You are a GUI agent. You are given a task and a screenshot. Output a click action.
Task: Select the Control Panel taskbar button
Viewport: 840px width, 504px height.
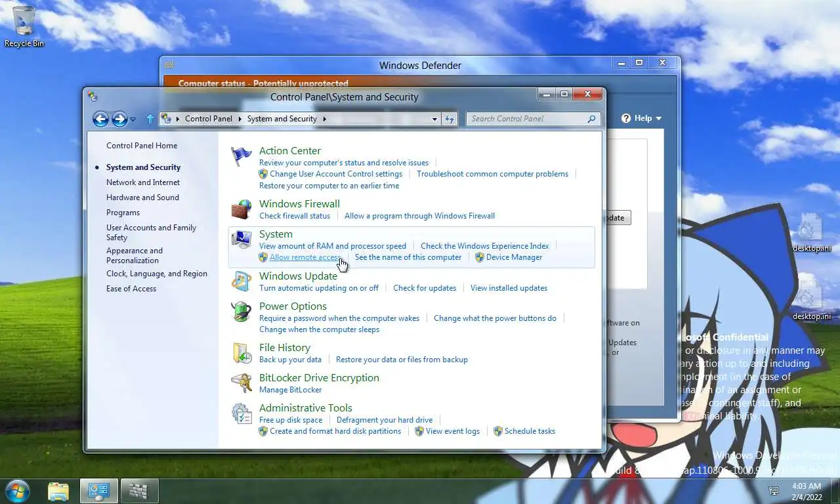tap(99, 491)
